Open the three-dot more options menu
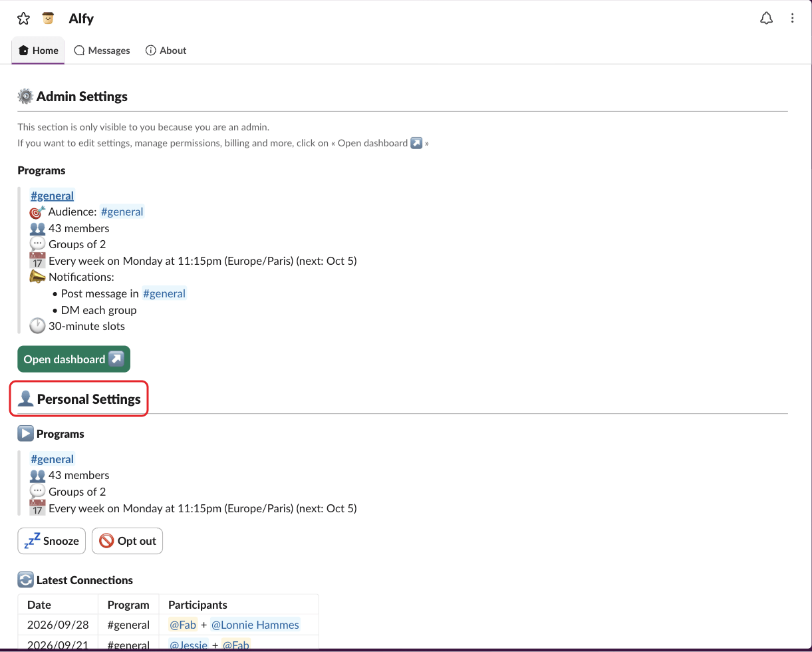This screenshot has width=812, height=652. pyautogui.click(x=792, y=19)
